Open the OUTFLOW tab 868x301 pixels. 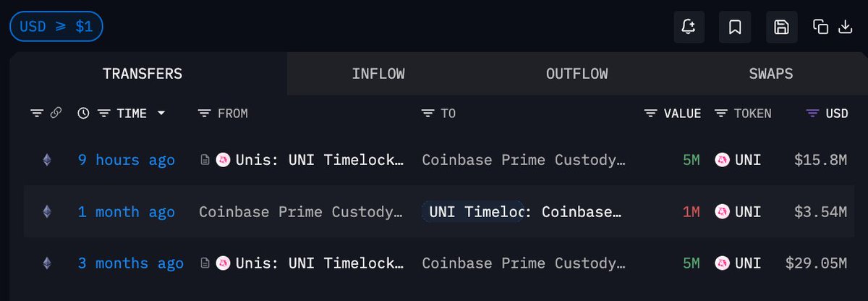pyautogui.click(x=576, y=74)
